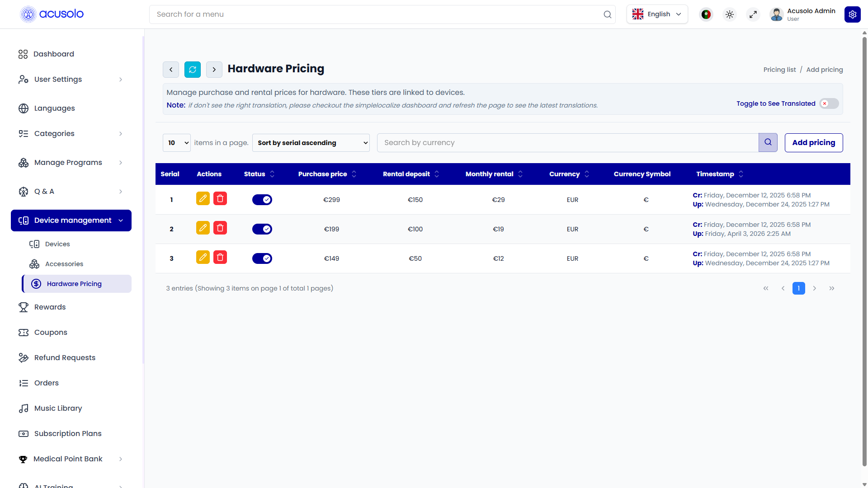Screen dimensions: 868x488
Task: Toggle light/dark theme sun icon
Action: [729, 14]
